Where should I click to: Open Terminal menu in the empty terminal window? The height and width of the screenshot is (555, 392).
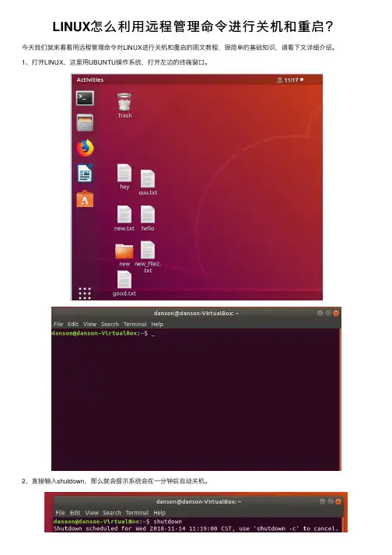[135, 325]
